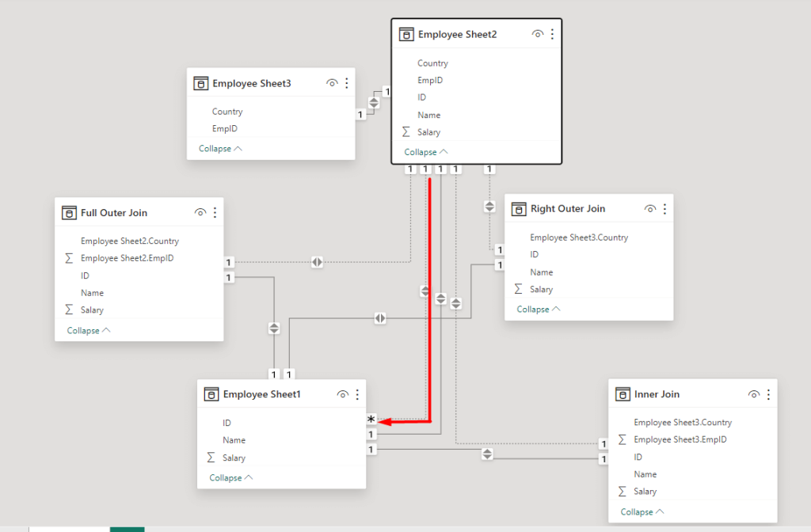This screenshot has height=532, width=811.
Task: Click the Collapse link in Right Outer Join
Action: [539, 310]
